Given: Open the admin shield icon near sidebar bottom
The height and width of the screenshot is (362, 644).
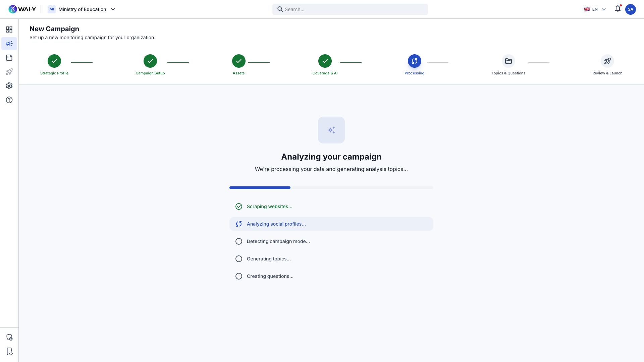Looking at the screenshot, I should coord(9,337).
